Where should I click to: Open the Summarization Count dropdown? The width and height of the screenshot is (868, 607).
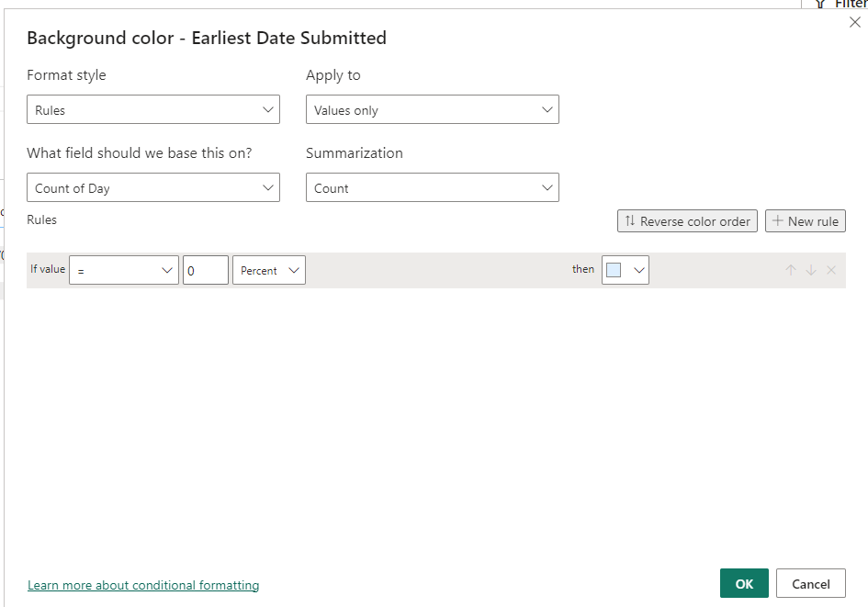433,187
